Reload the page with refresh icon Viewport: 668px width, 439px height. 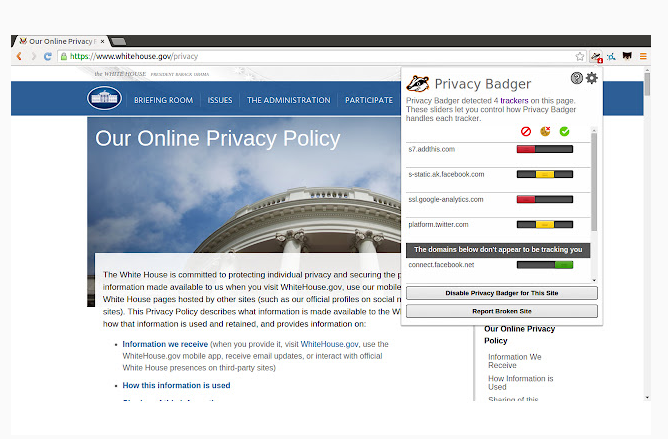tap(48, 56)
